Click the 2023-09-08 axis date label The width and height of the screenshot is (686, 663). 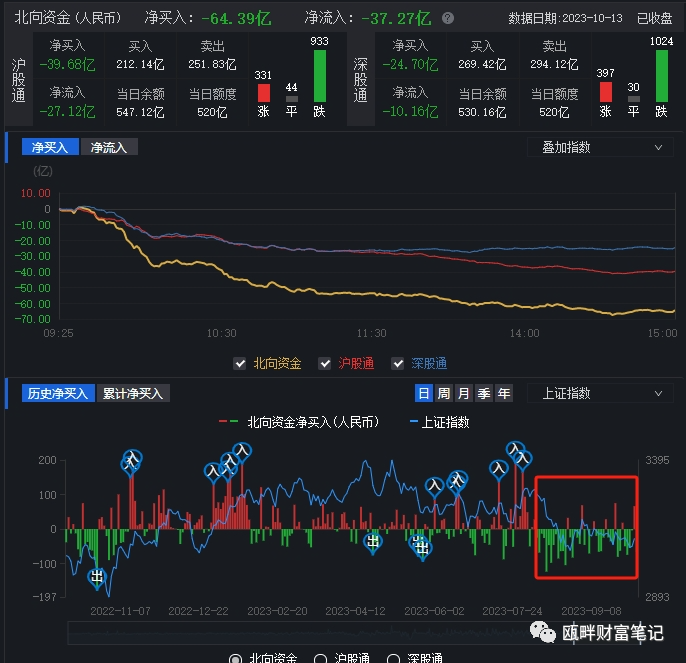pos(591,611)
